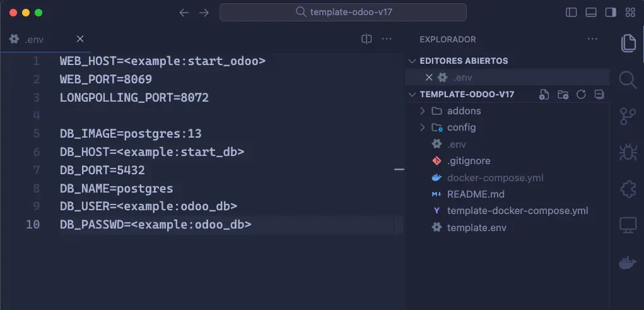The image size is (644, 310).
Task: Click the template-odoo-v17 command search box
Action: point(343,13)
